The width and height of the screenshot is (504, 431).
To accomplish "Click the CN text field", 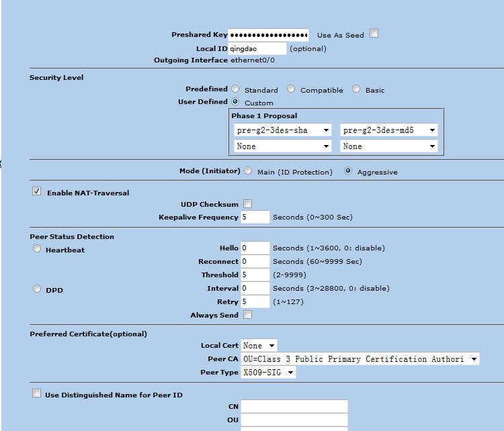I will pos(294,406).
